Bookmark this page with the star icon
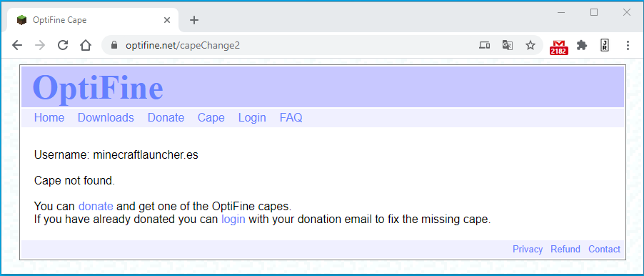 (530, 45)
